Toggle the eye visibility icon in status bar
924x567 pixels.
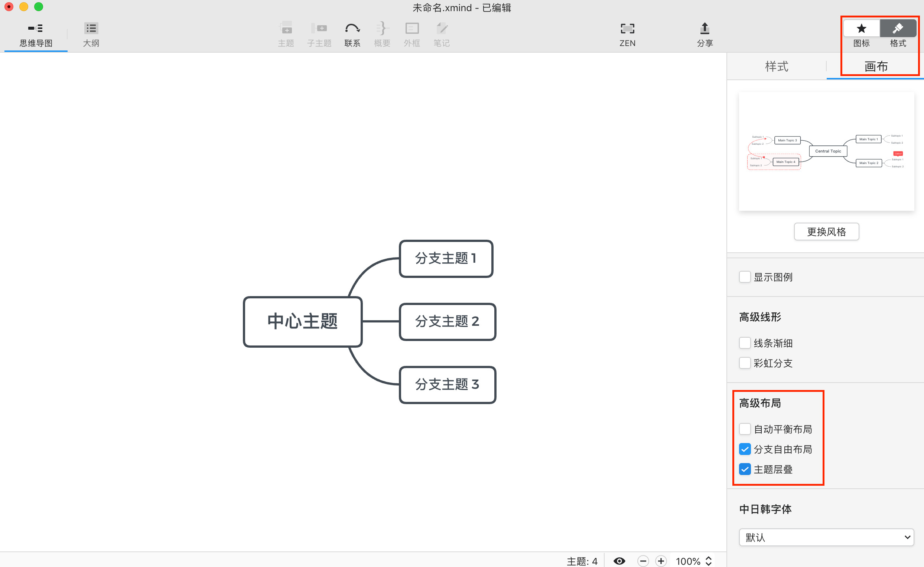coord(619,561)
